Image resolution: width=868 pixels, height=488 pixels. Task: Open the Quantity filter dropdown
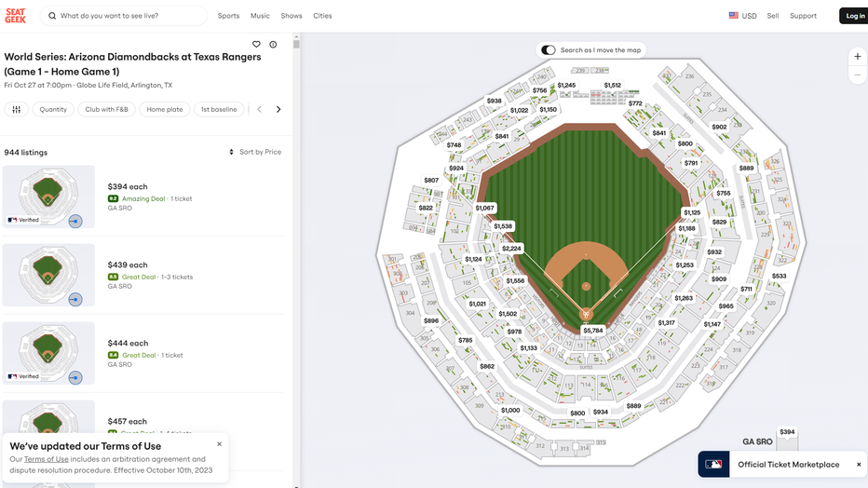pos(53,109)
